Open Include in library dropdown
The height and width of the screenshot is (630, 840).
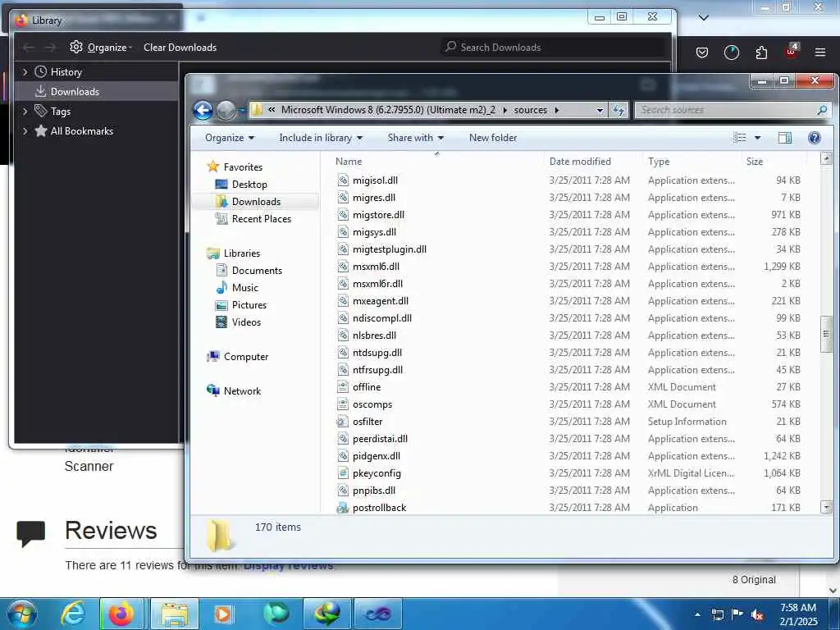coord(321,138)
